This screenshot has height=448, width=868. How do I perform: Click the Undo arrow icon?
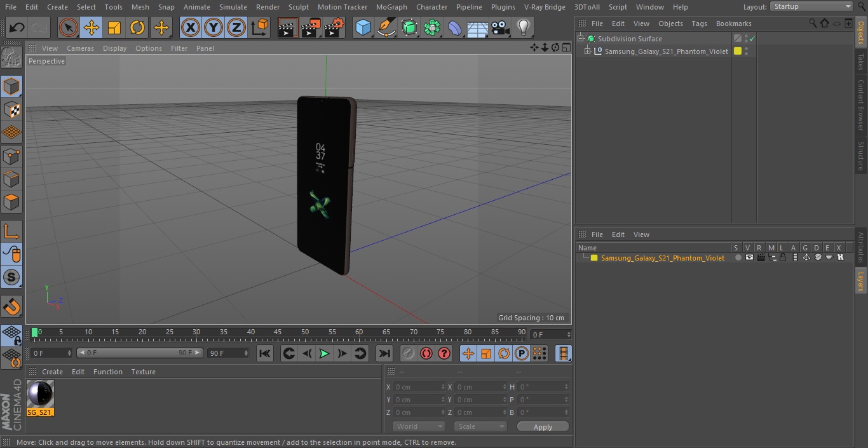[x=17, y=27]
